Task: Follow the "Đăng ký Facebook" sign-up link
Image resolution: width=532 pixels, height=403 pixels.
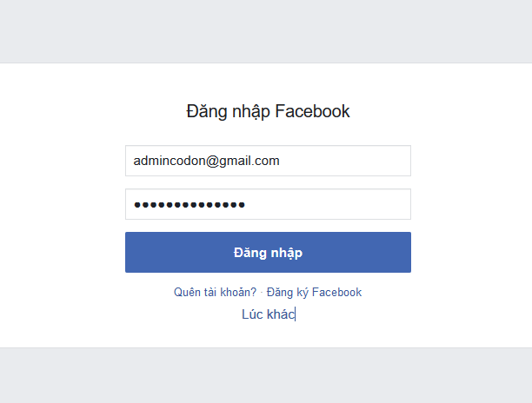Action: coord(314,292)
